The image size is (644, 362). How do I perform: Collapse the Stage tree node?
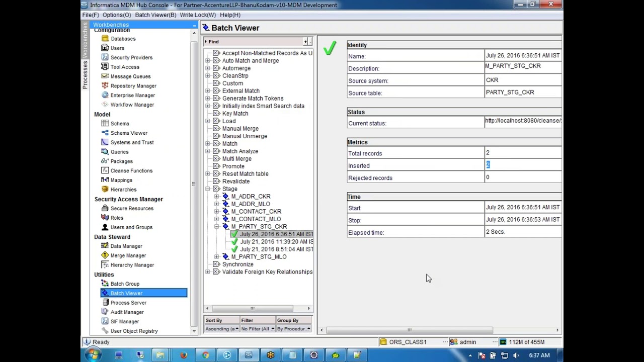coord(208,189)
